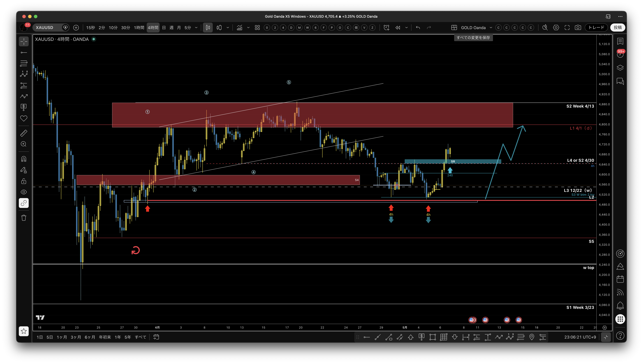Toggle stay in drawing mode pencil-lock
The width and height of the screenshot is (643, 364).
pos(24,170)
